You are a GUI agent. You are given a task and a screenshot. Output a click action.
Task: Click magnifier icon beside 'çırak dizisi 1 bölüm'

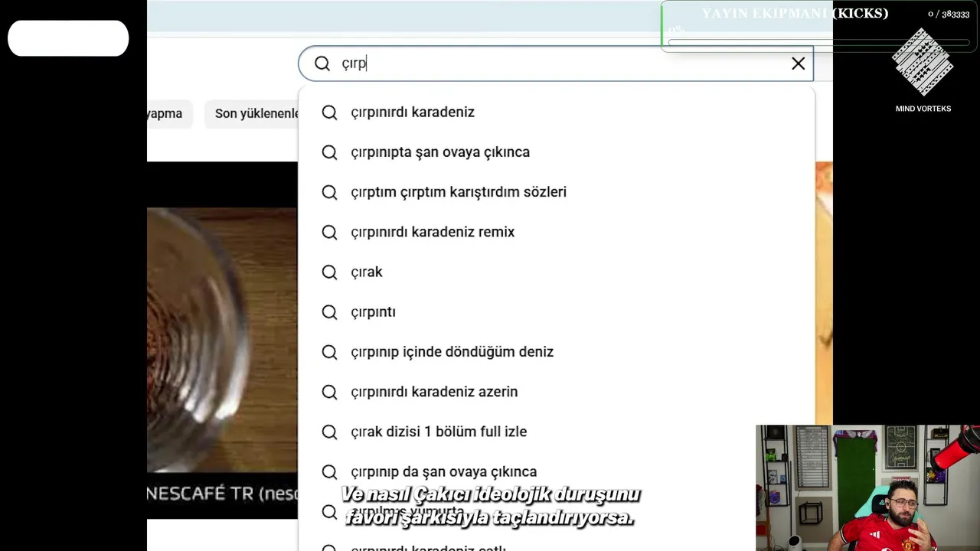tap(329, 432)
